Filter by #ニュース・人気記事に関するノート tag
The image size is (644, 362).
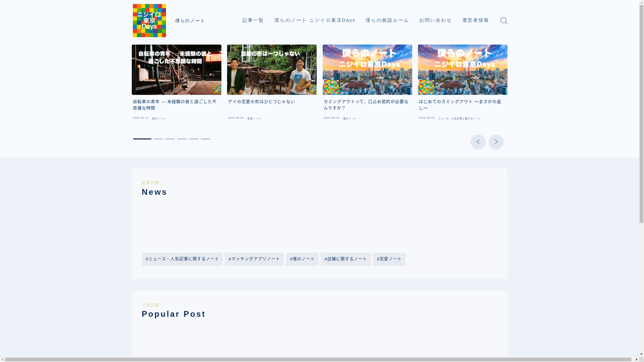coord(182,259)
